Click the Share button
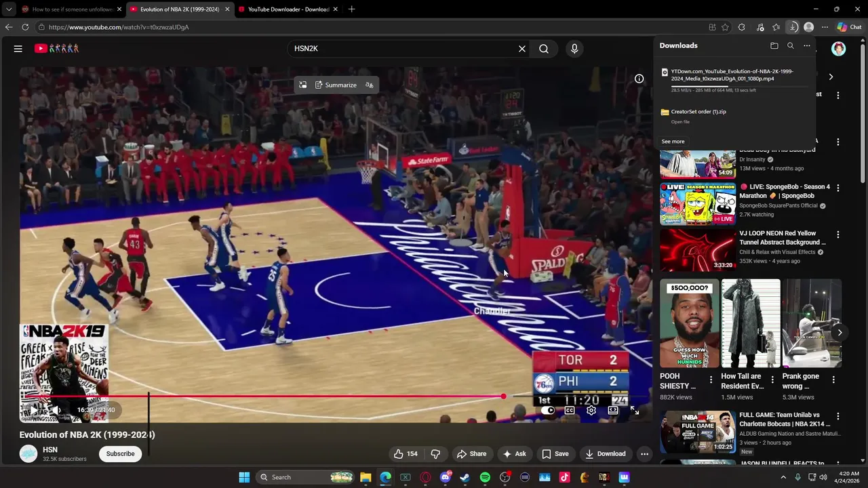This screenshot has width=868, height=488. 471,454
